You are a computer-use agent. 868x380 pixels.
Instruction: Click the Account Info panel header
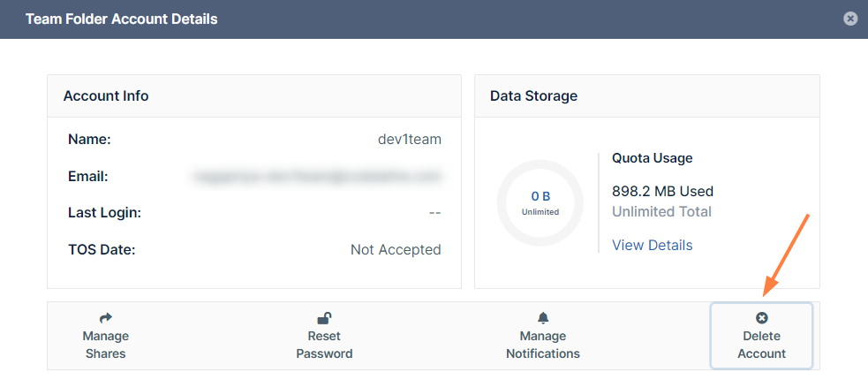[x=106, y=95]
